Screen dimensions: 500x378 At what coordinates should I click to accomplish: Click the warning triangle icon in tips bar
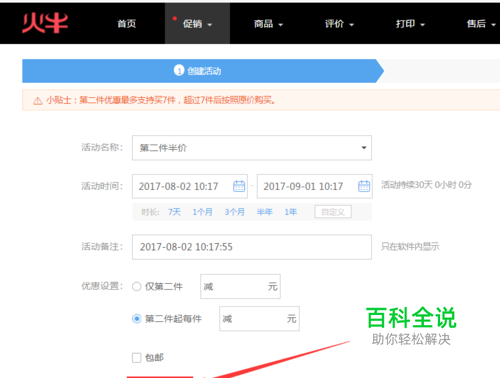click(x=38, y=101)
